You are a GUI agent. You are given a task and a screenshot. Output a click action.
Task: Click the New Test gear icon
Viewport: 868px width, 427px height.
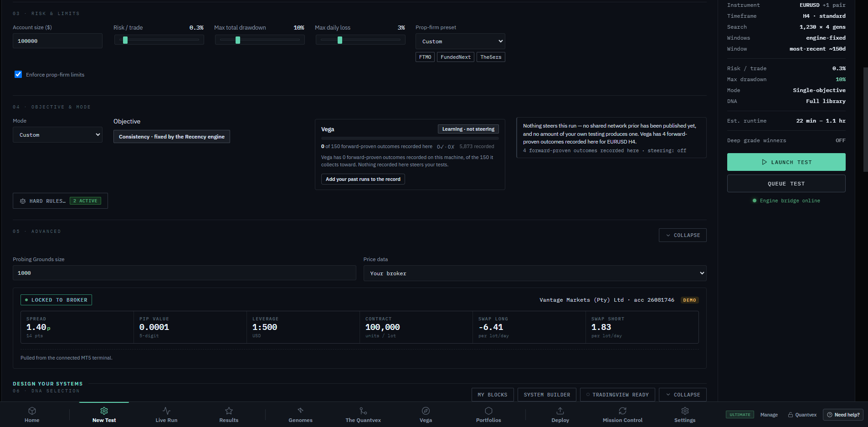tap(104, 411)
